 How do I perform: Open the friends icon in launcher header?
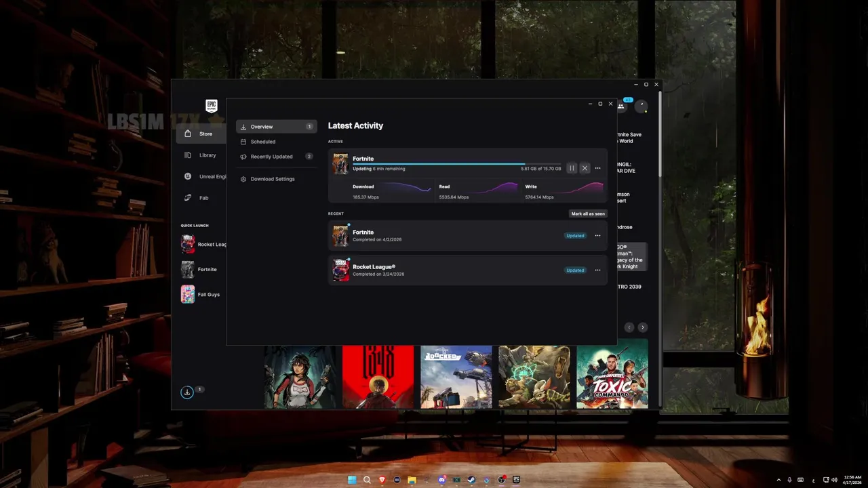click(x=620, y=106)
